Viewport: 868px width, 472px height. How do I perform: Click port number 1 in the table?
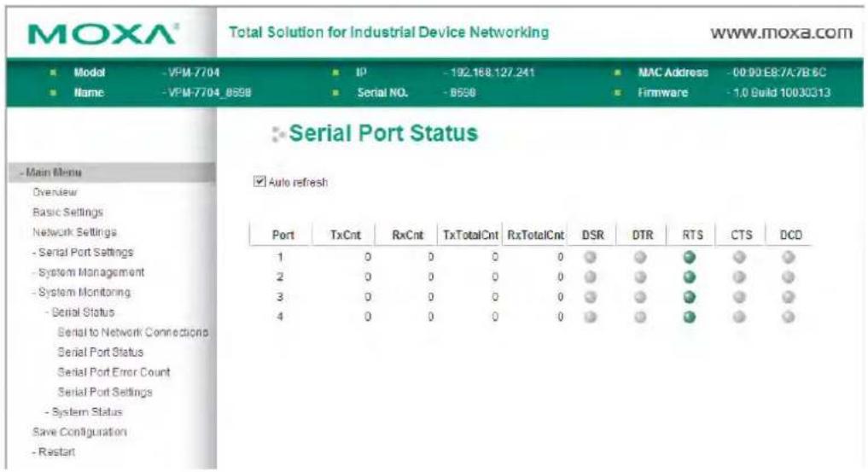pyautogui.click(x=280, y=257)
